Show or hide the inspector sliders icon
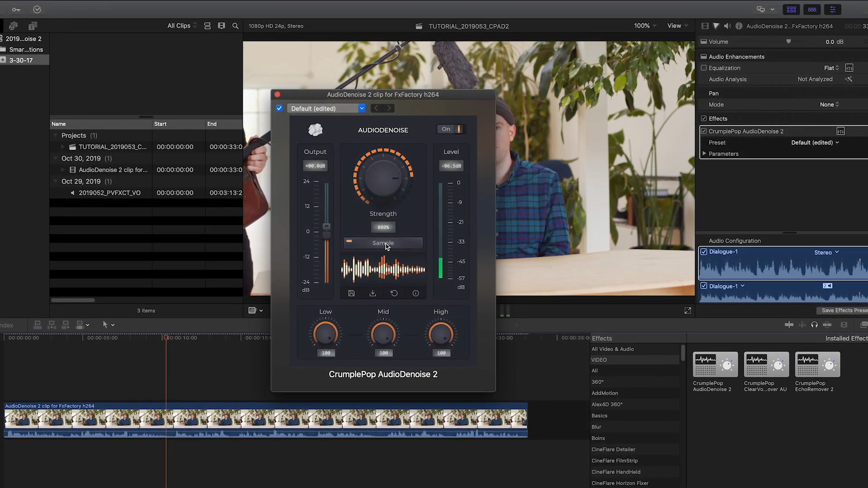Image resolution: width=868 pixels, height=488 pixels. tap(832, 9)
